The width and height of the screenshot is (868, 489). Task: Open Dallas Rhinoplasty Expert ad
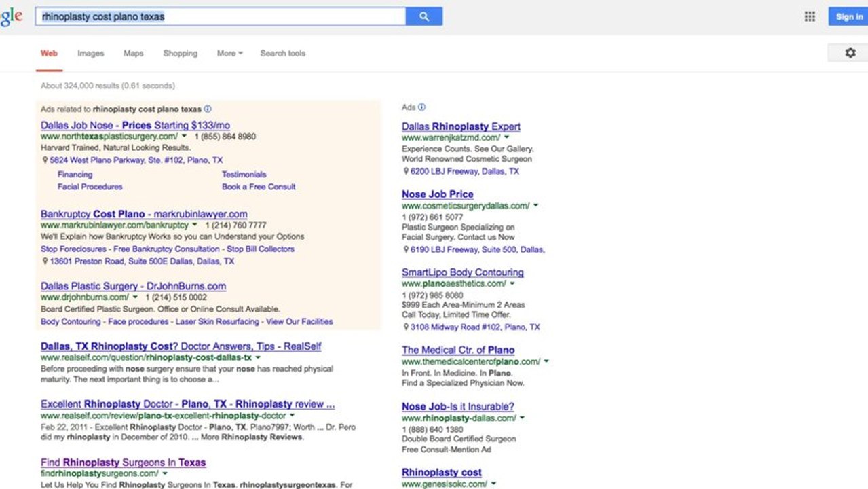(461, 126)
